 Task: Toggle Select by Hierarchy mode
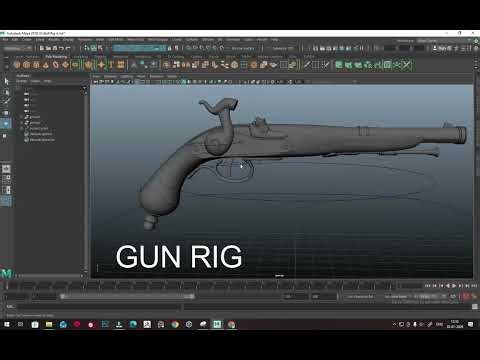(87, 48)
